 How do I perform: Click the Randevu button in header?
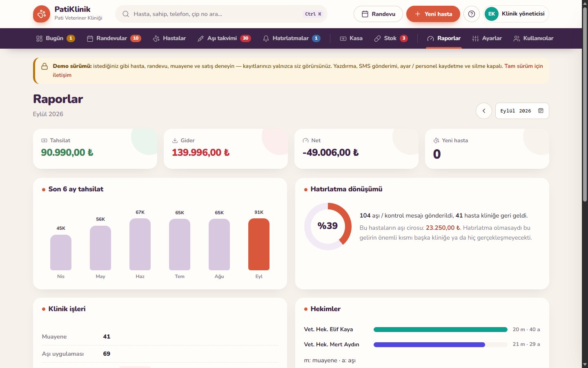(378, 14)
